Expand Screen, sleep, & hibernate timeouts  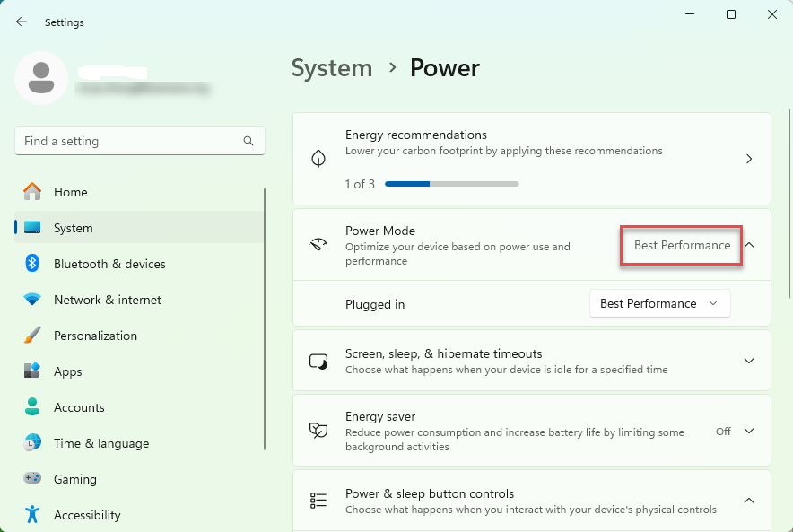click(749, 361)
